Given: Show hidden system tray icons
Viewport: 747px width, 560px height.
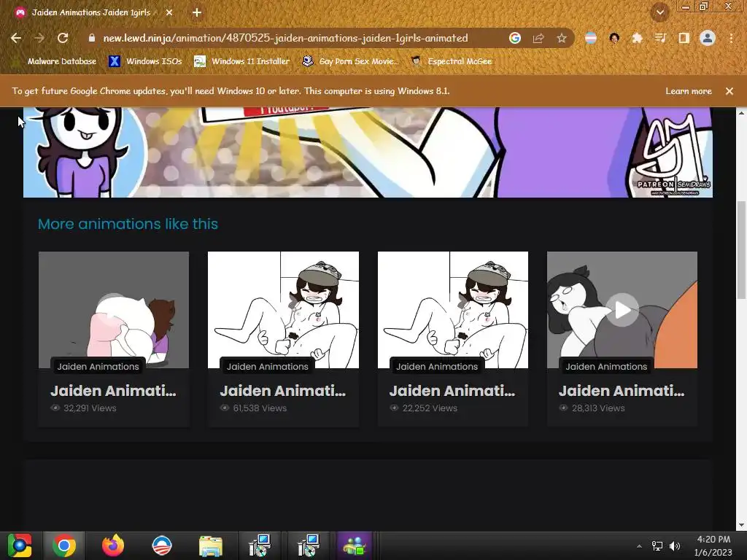Looking at the screenshot, I should click(x=639, y=546).
